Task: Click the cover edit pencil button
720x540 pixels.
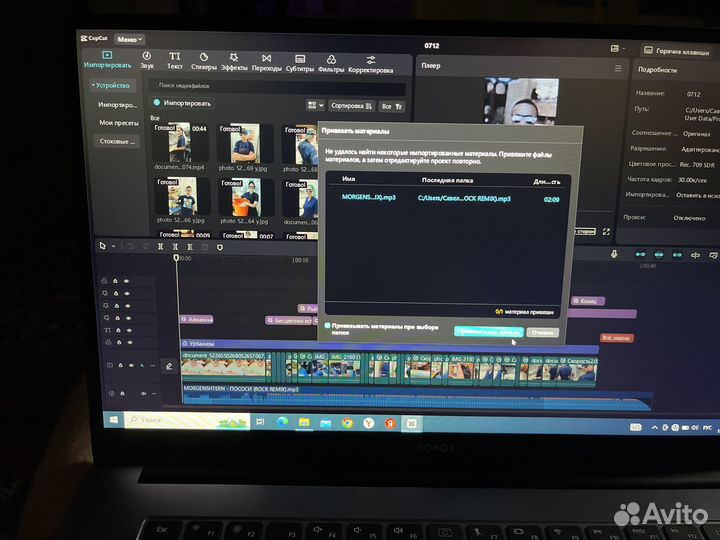Action: pyautogui.click(x=169, y=366)
